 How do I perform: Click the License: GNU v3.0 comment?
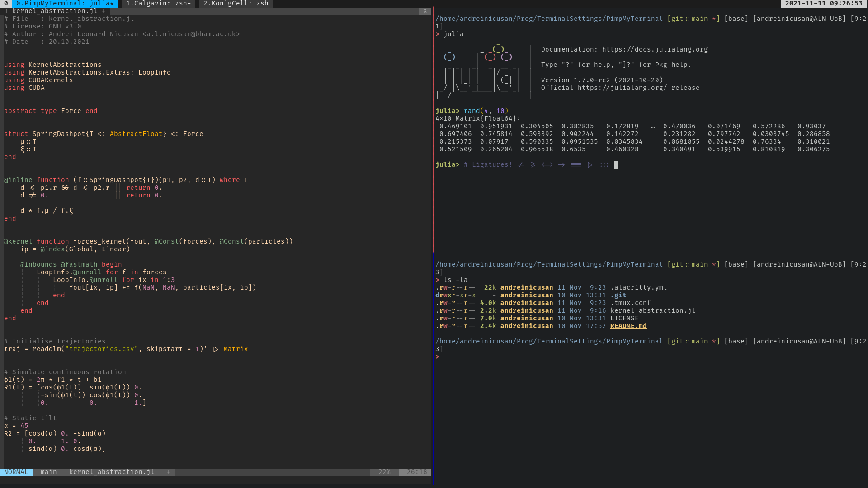click(42, 27)
